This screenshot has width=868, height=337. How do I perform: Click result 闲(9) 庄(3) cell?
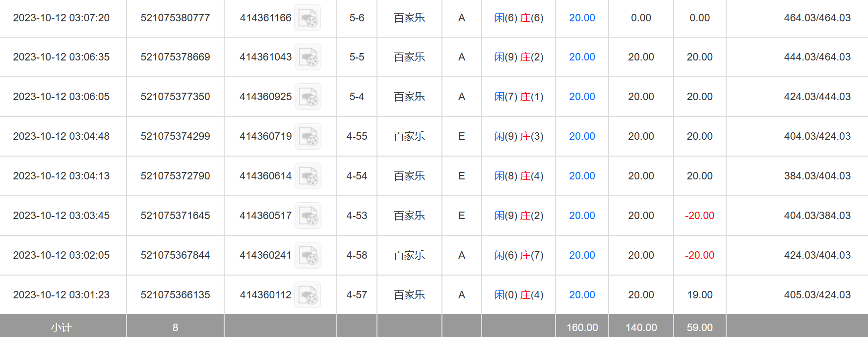[519, 136]
